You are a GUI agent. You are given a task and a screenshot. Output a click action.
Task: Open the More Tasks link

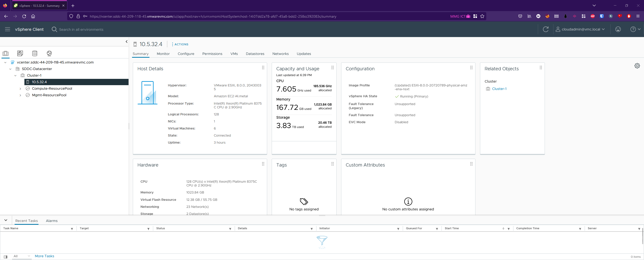(x=45, y=256)
